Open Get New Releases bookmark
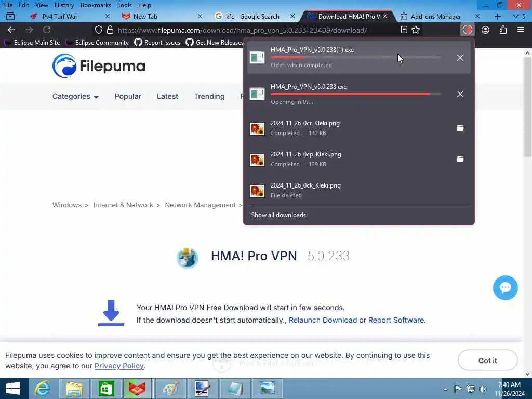The height and width of the screenshot is (399, 532). pos(215,43)
